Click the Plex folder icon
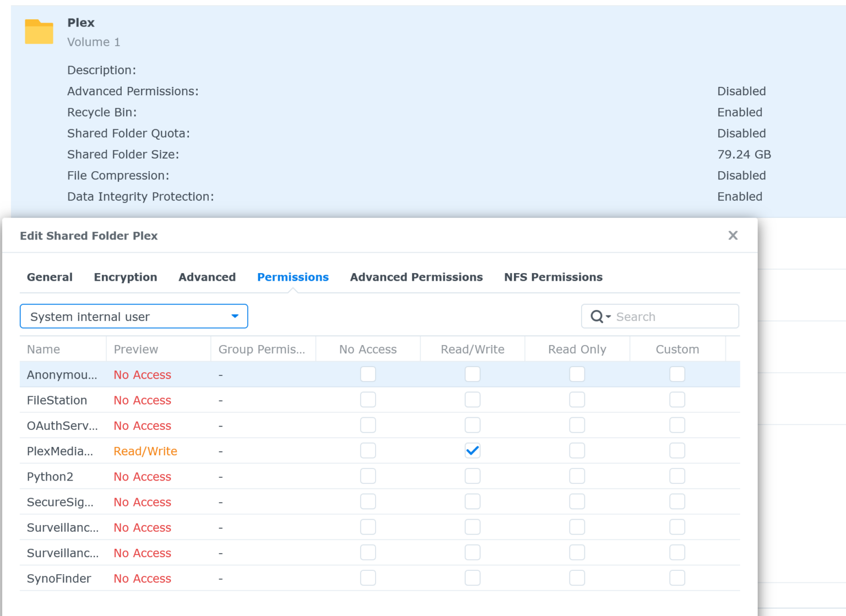846x616 pixels. 39,31
